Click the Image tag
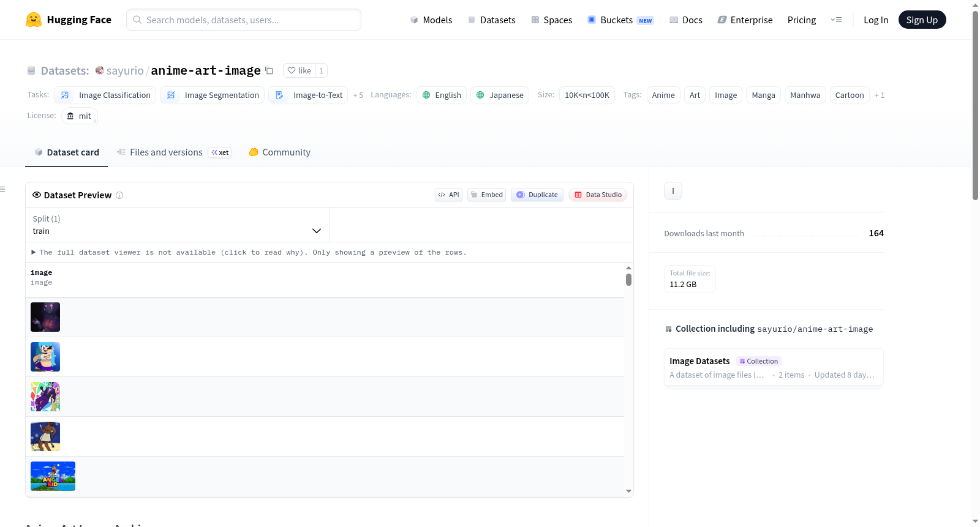This screenshot has width=980, height=527. click(726, 95)
